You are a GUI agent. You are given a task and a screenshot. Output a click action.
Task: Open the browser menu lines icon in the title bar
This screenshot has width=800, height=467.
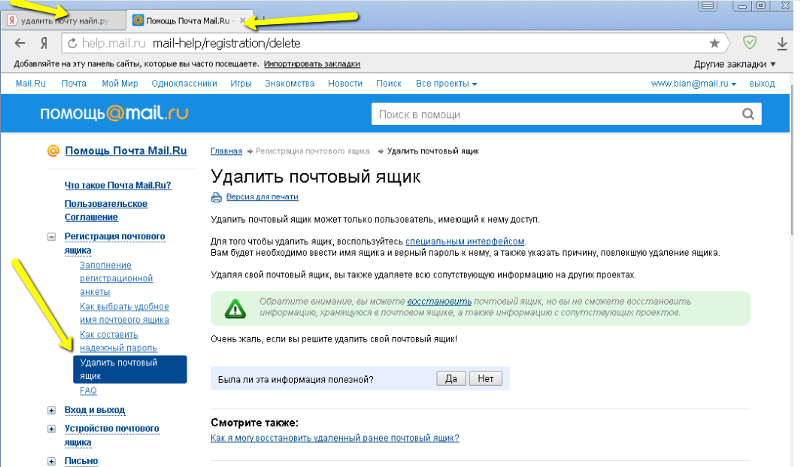708,6
